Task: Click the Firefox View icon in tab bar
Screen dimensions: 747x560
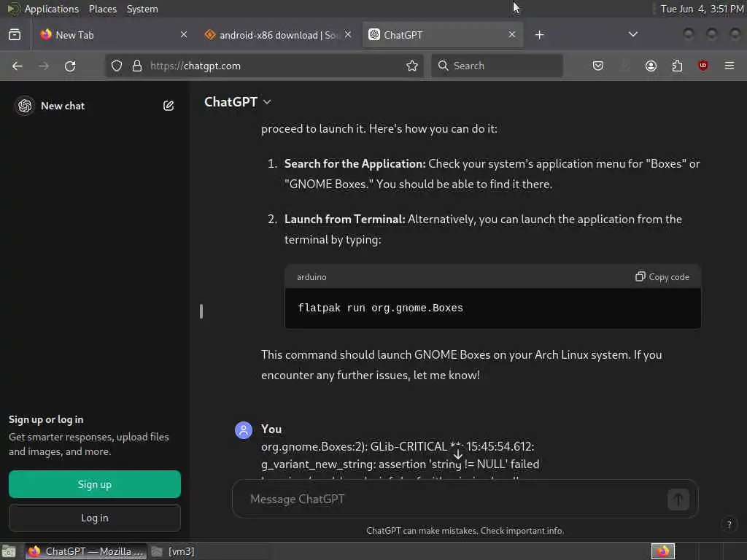Action: coord(15,35)
